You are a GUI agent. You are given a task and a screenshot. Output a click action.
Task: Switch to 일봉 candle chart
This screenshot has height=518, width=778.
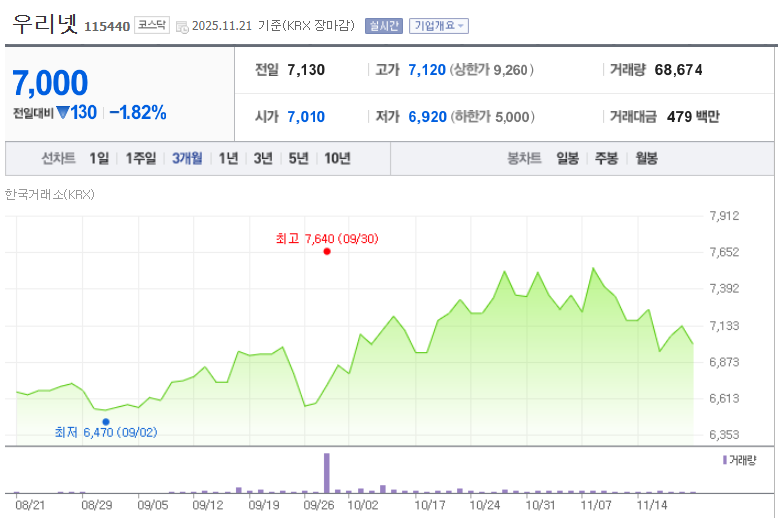click(x=567, y=158)
